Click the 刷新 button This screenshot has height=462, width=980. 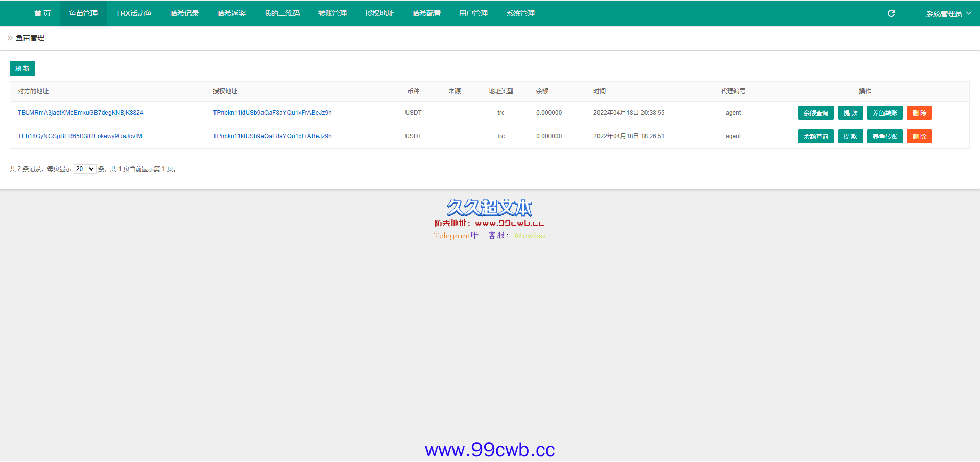tap(22, 68)
